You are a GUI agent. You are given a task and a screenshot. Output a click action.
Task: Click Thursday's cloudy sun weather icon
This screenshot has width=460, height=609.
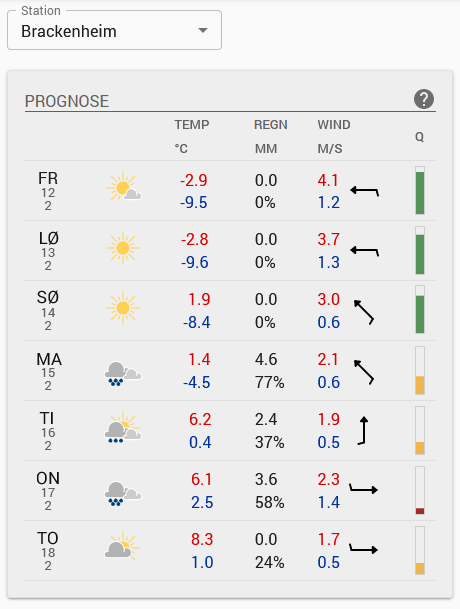pyautogui.click(x=122, y=546)
